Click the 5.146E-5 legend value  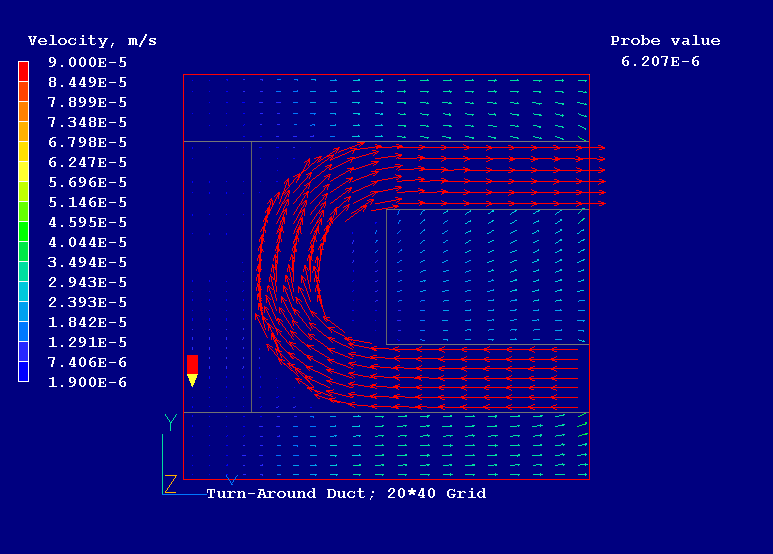pos(88,202)
